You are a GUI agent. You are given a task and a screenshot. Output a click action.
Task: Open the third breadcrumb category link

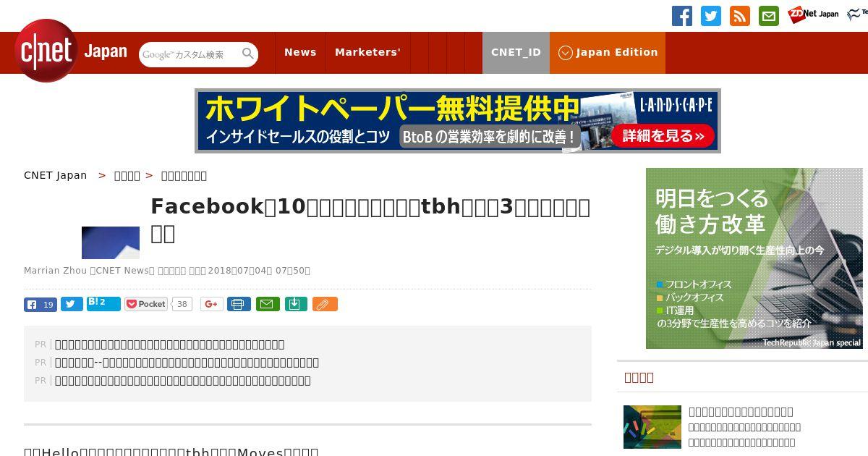[x=184, y=175]
